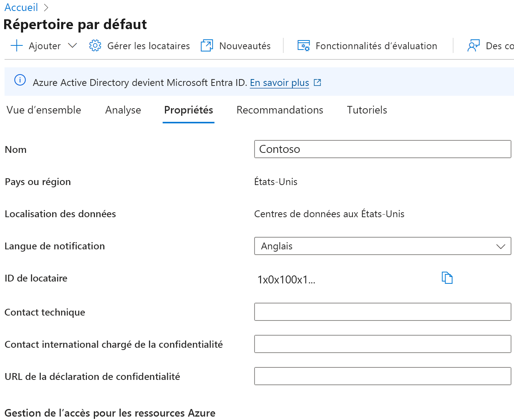This screenshot has width=514, height=420.
Task: Click Gérer les locataires
Action: (x=140, y=46)
